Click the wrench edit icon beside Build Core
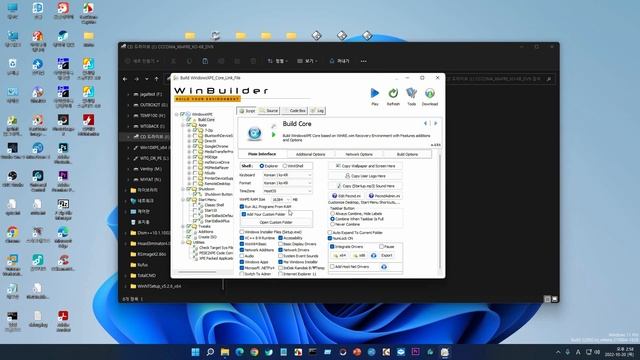640x360 pixels. [x=273, y=126]
